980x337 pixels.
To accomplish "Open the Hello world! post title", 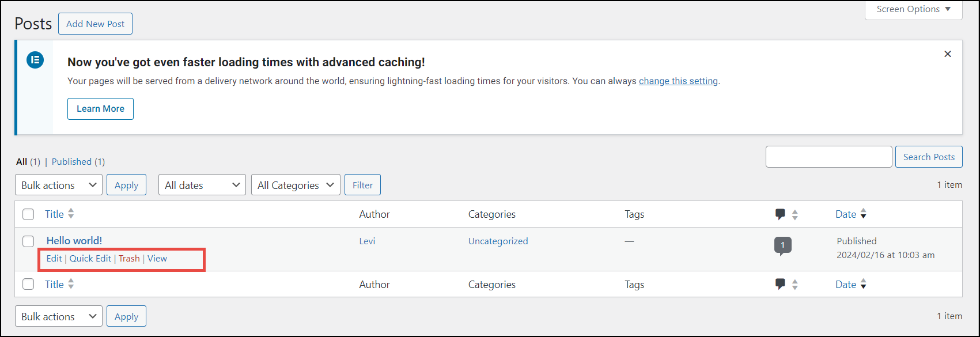I will 74,241.
